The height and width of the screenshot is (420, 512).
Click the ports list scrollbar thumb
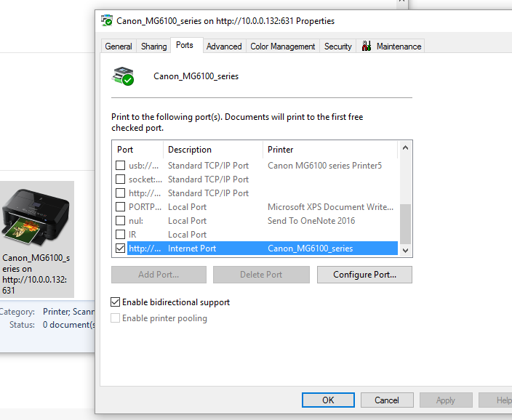click(406, 224)
